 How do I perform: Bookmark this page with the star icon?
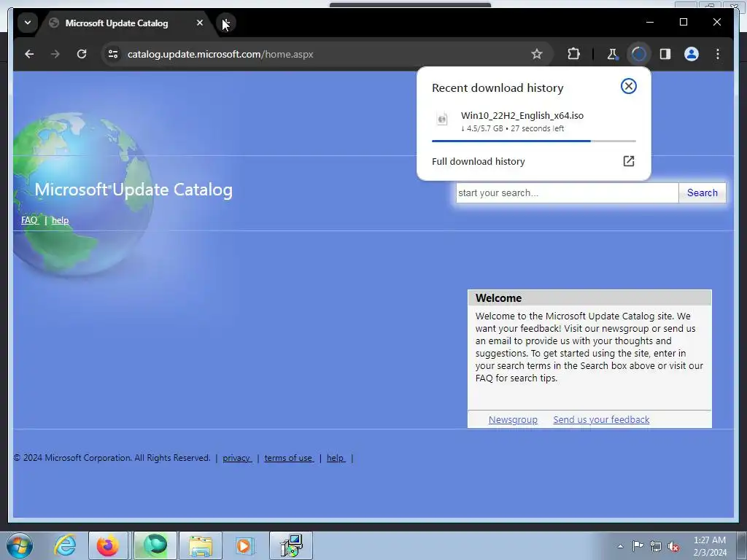537,54
